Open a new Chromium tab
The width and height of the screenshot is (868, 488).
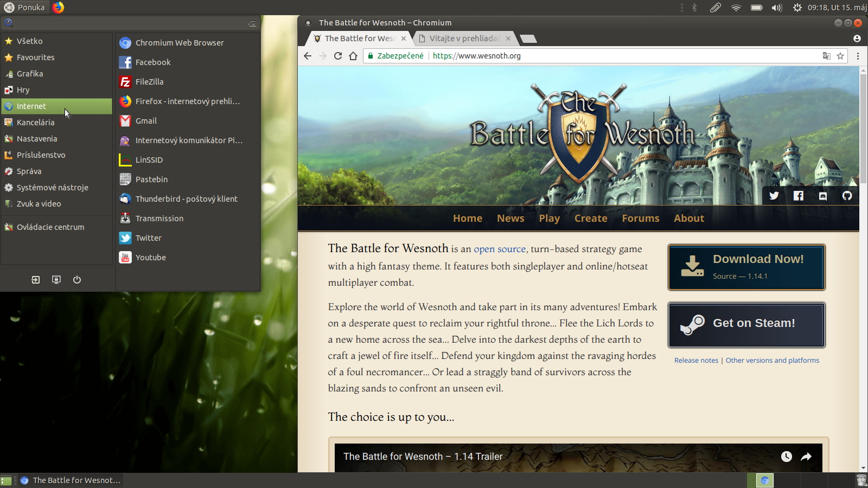528,38
